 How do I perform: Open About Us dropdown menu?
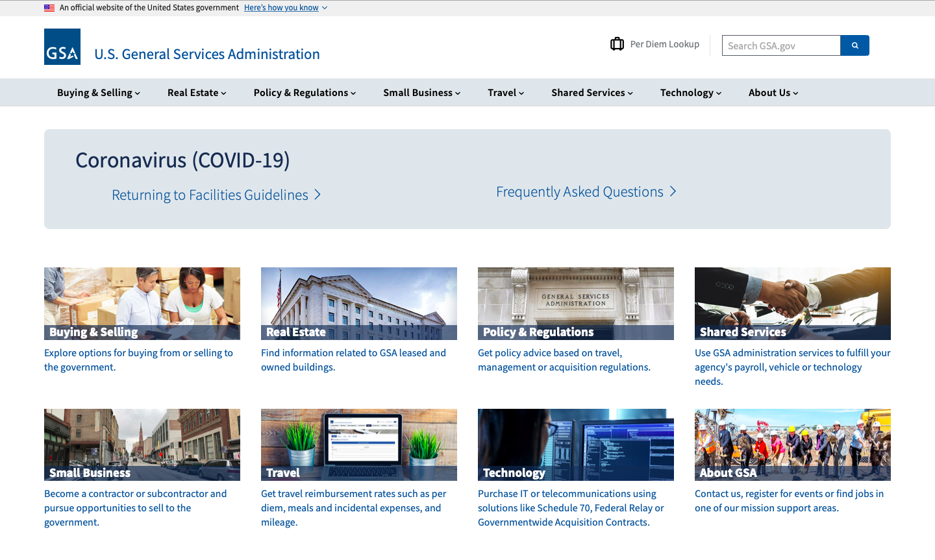(773, 93)
